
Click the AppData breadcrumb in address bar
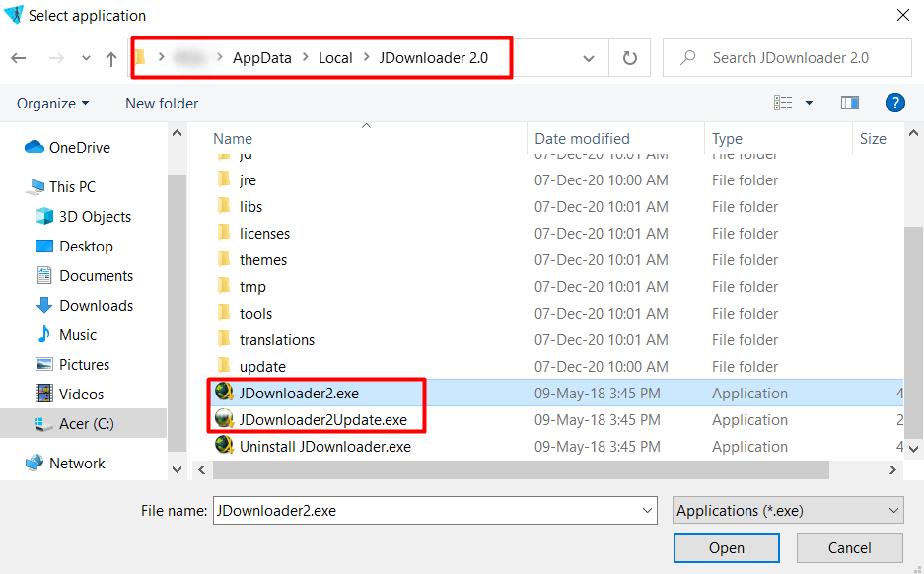pos(261,58)
